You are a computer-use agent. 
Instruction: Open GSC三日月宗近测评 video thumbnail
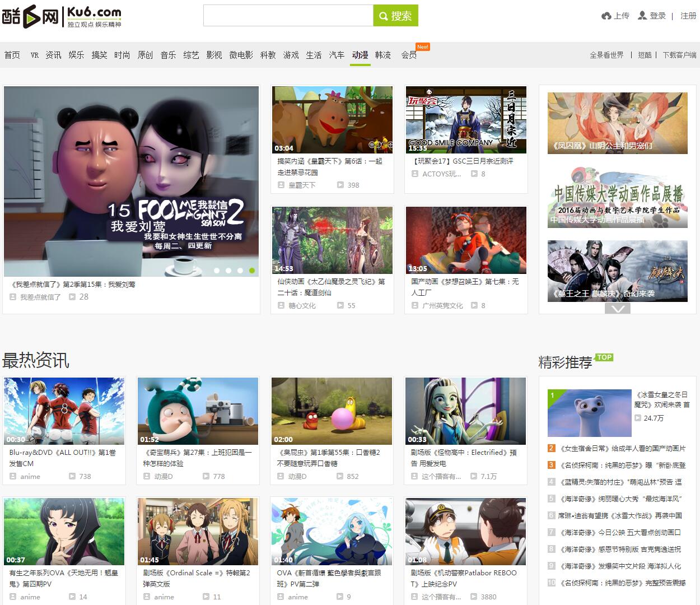466,119
